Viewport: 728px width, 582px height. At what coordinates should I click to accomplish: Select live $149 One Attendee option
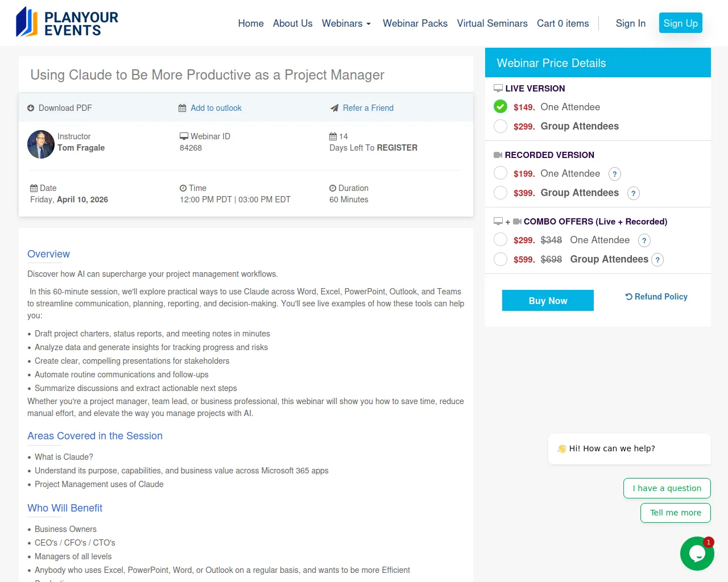coord(500,107)
